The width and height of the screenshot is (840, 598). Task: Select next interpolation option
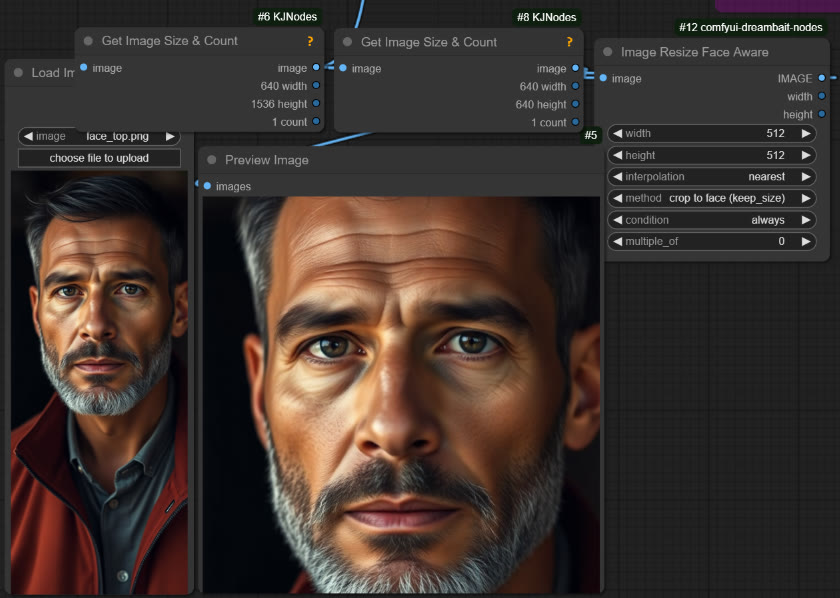coord(806,177)
